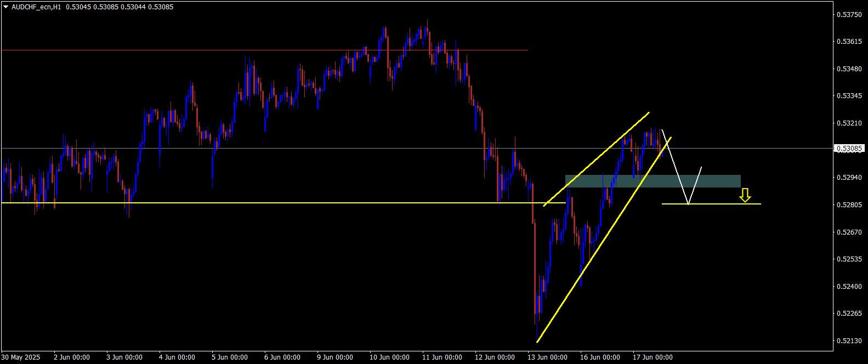Click the 12 Jun 00:00 time label

(x=495, y=357)
